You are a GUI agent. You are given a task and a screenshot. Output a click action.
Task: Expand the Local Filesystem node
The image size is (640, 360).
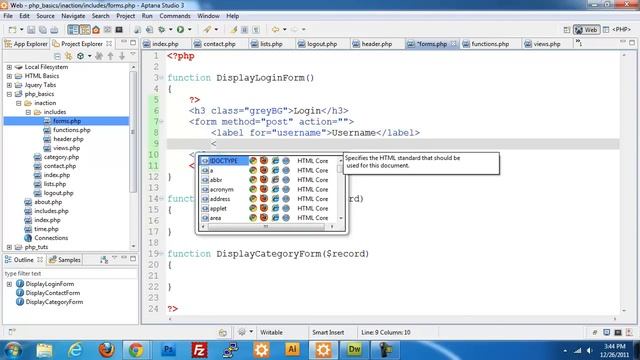click(x=9, y=67)
